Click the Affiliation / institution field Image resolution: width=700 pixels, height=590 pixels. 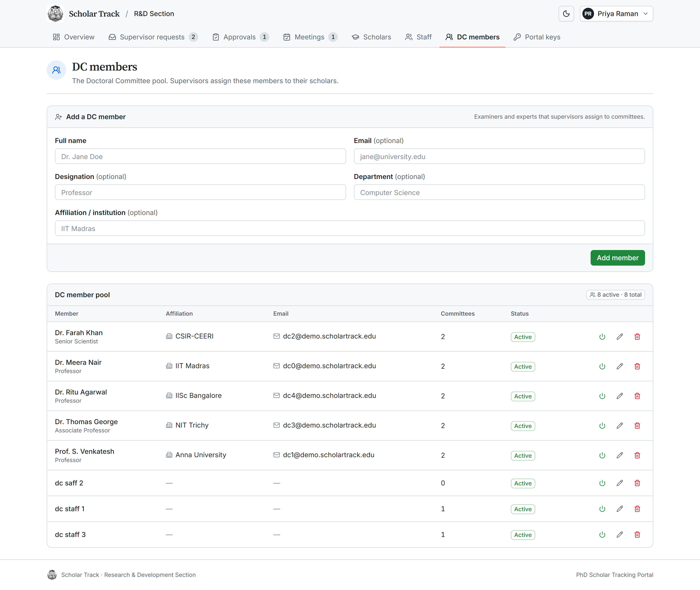click(x=350, y=228)
